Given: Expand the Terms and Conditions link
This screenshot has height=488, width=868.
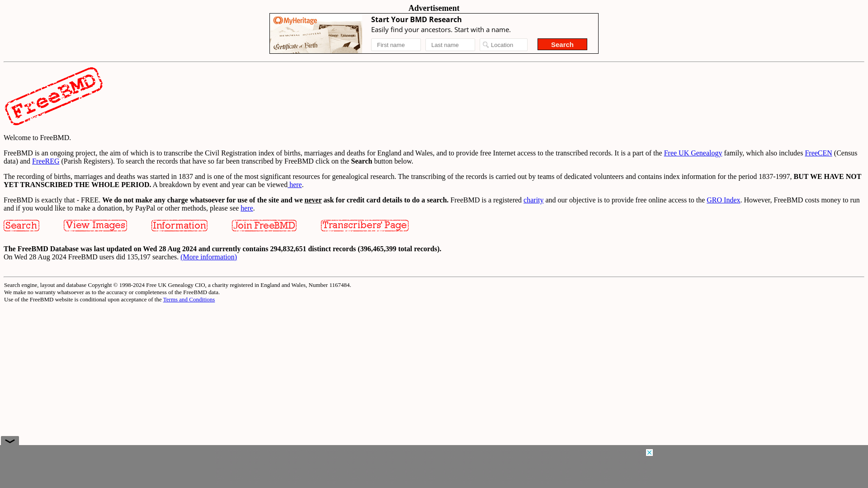Looking at the screenshot, I should [x=189, y=299].
